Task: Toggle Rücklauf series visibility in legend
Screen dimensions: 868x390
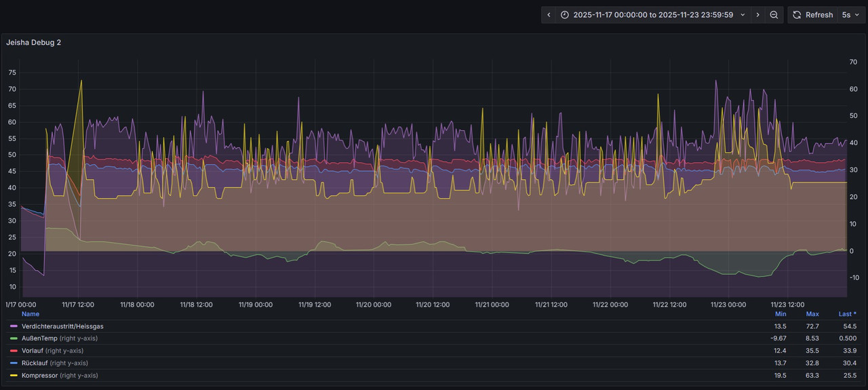Action: tap(35, 363)
